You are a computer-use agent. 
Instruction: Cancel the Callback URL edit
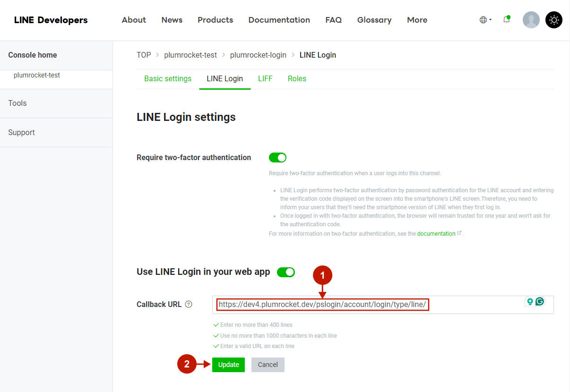click(x=268, y=365)
